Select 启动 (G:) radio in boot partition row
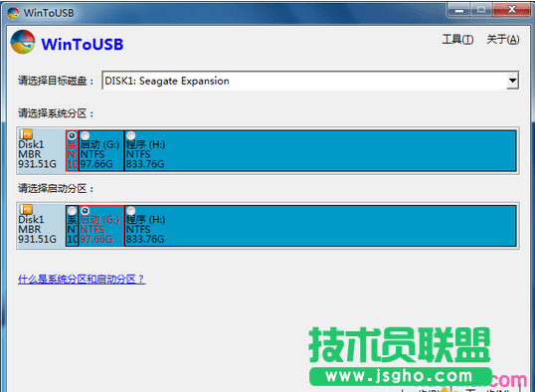The height and width of the screenshot is (392, 535). coord(85,210)
